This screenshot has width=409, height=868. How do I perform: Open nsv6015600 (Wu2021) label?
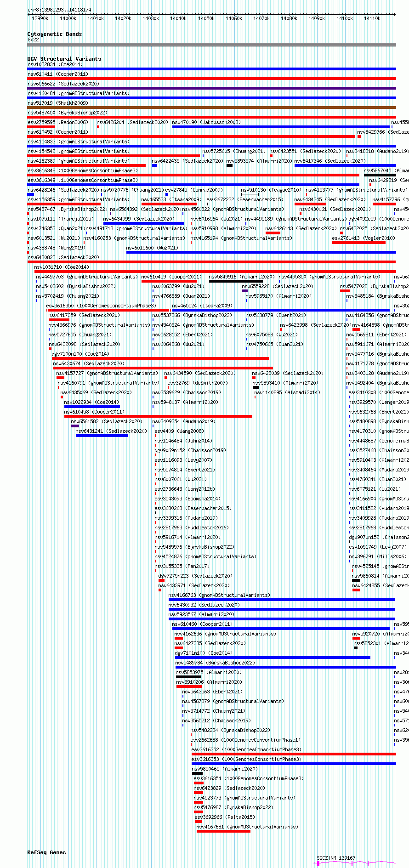(153, 248)
